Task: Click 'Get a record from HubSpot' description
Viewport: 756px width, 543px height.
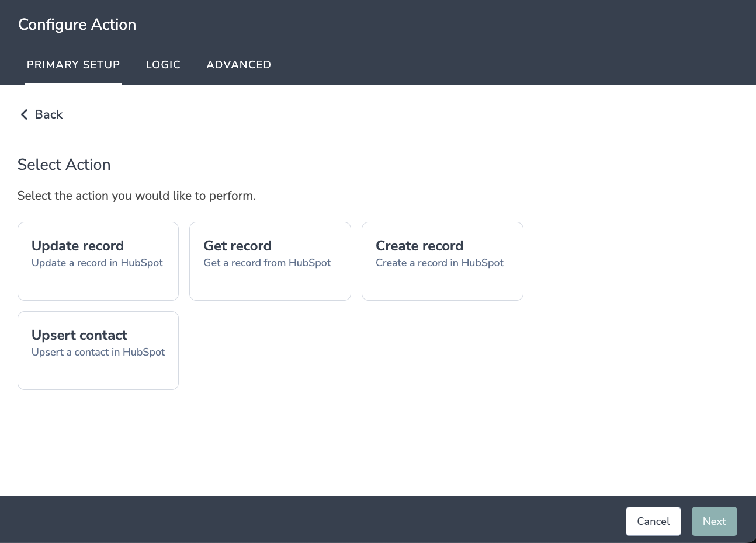Action: pos(267,263)
